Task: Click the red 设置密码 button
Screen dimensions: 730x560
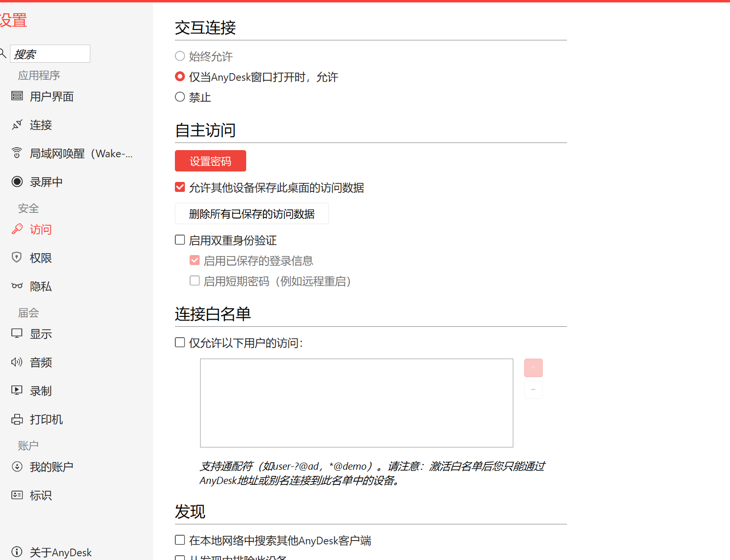Action: [211, 161]
